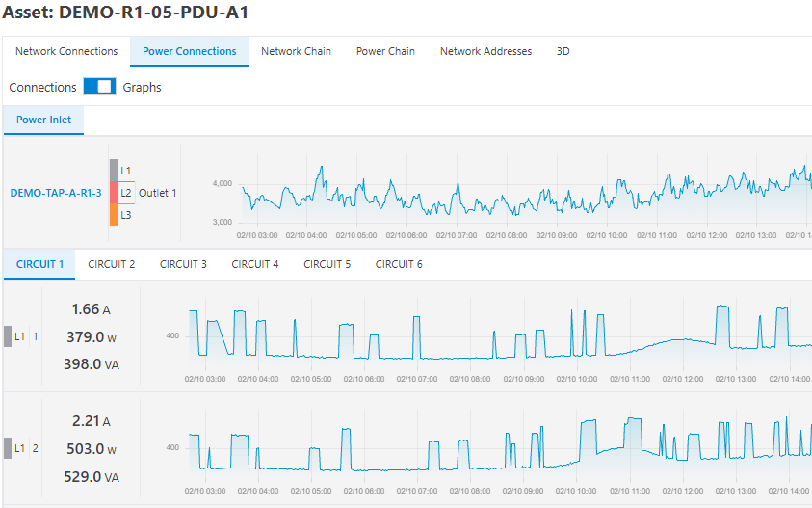This screenshot has width=812, height=508.
Task: Click the 2.21 A current reading
Action: [x=92, y=421]
